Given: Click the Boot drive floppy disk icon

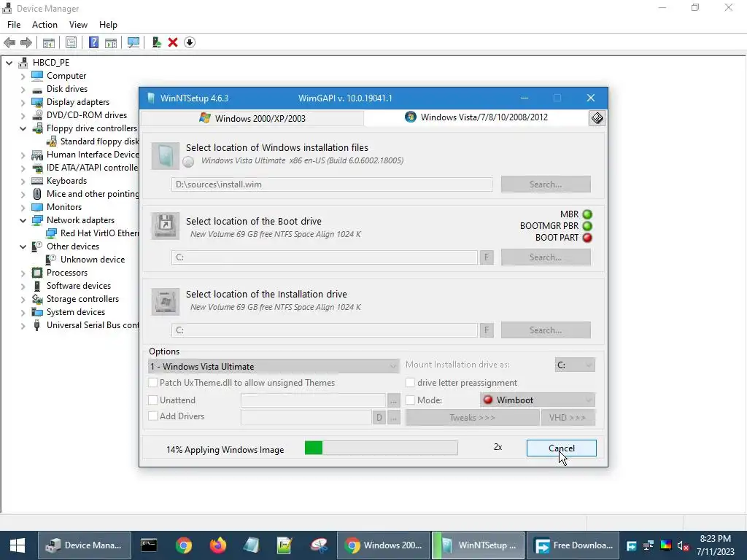Looking at the screenshot, I should pos(166,226).
